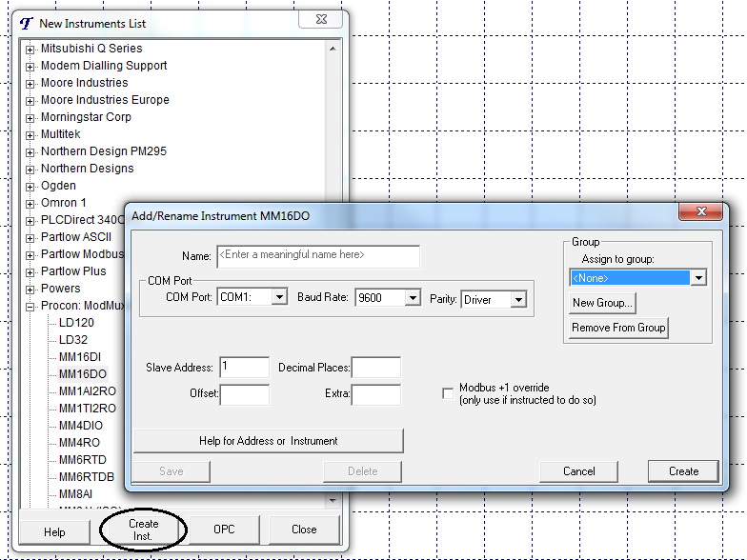Open Help for Address or Instrument
747x560 pixels.
coord(269,441)
